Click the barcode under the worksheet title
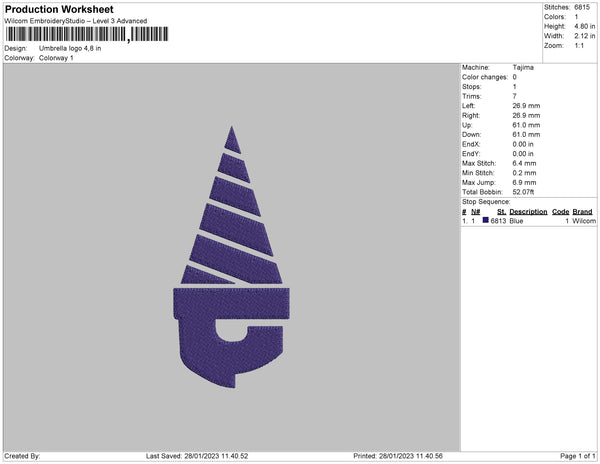This screenshot has height=464, width=600. pyautogui.click(x=87, y=34)
